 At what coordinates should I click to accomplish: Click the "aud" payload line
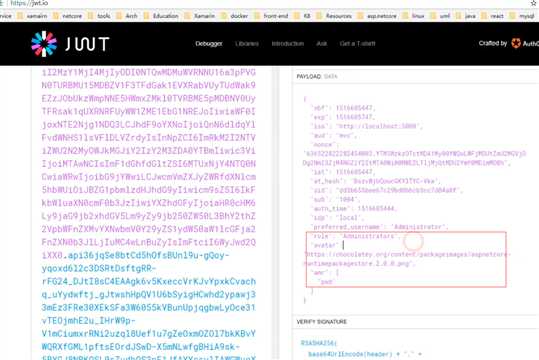[x=334, y=135]
